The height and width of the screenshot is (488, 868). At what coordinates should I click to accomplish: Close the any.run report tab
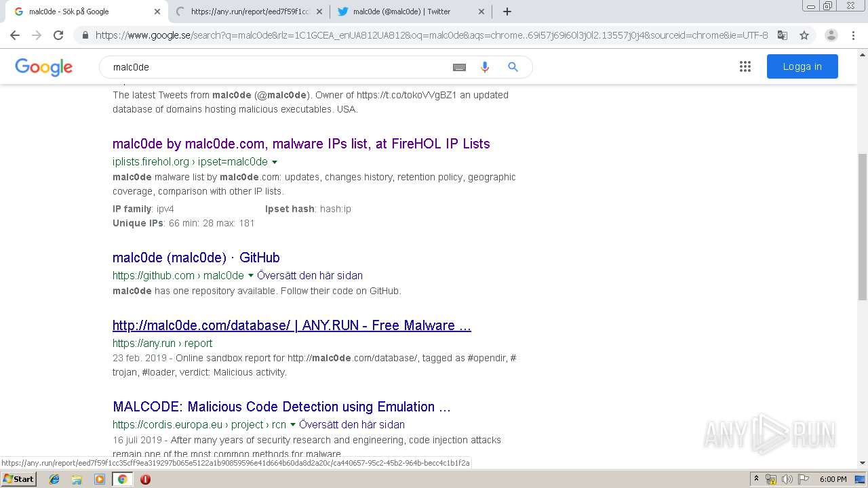[319, 12]
